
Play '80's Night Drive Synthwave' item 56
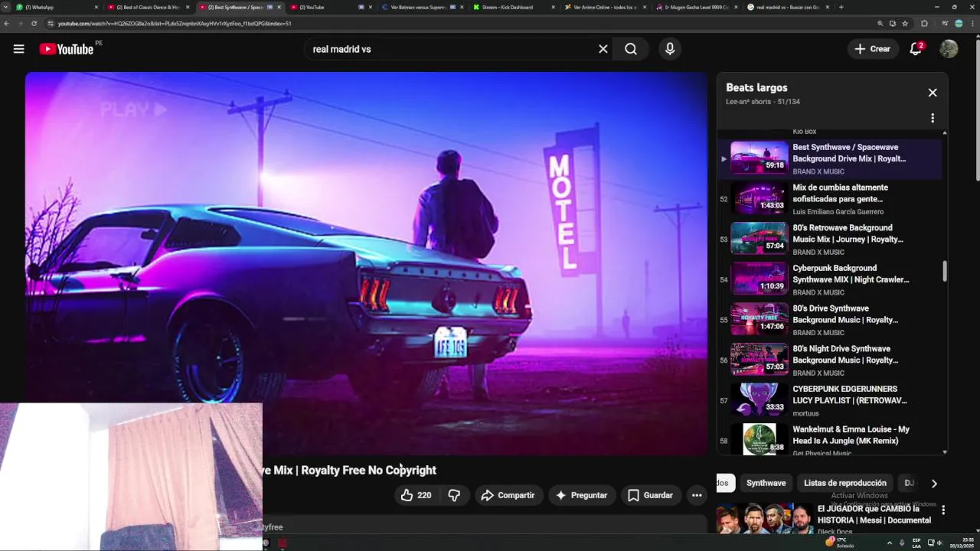[831, 360]
